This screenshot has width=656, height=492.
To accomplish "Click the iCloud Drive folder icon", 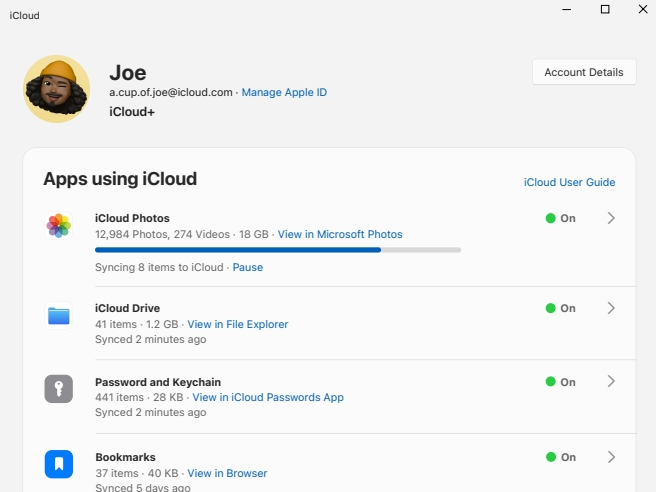I will (59, 316).
